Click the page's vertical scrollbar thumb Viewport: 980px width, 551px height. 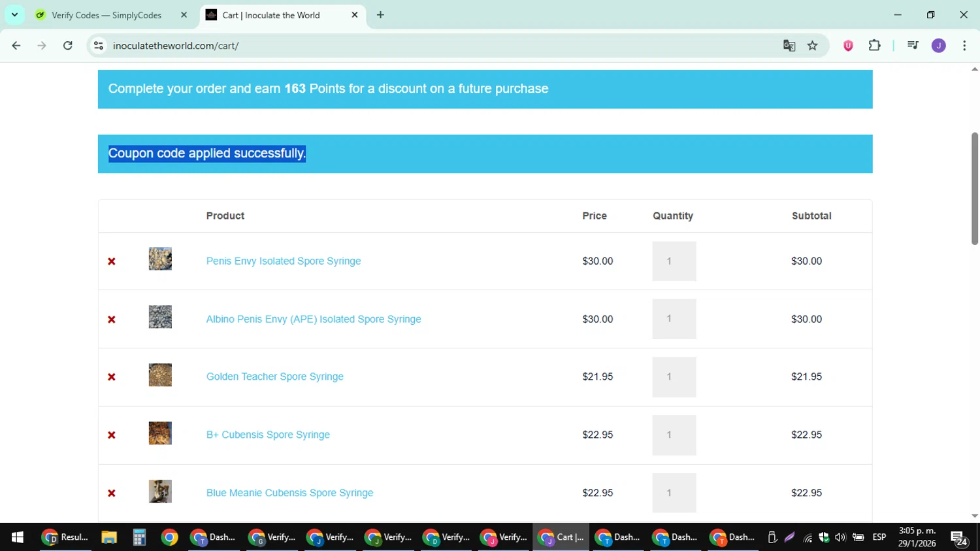[975, 189]
